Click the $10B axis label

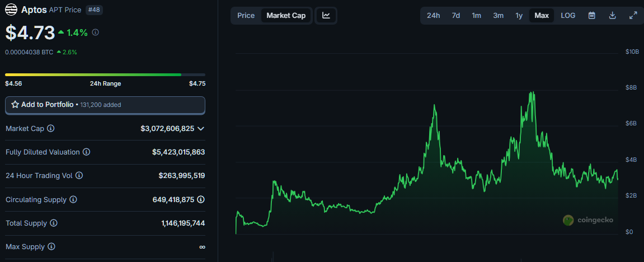pos(632,52)
